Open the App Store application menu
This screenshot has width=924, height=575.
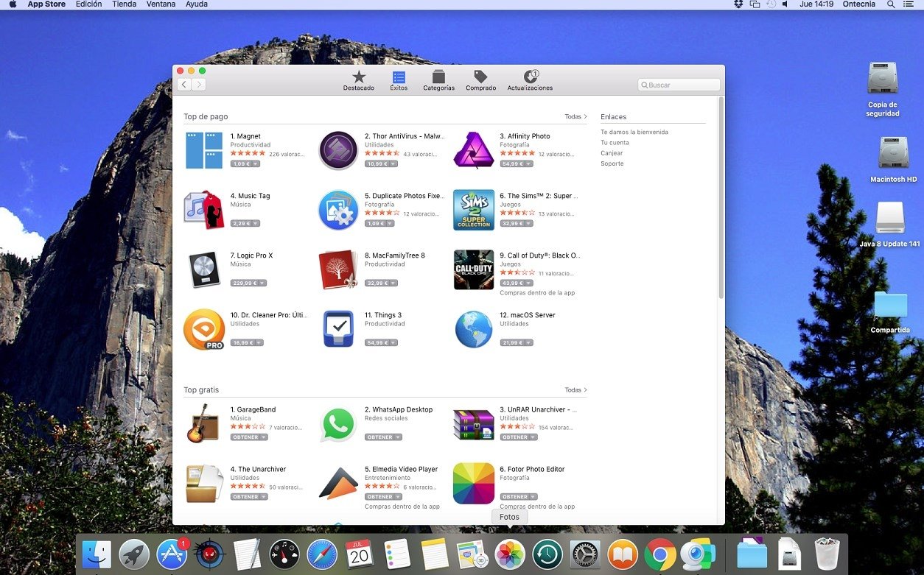[46, 4]
